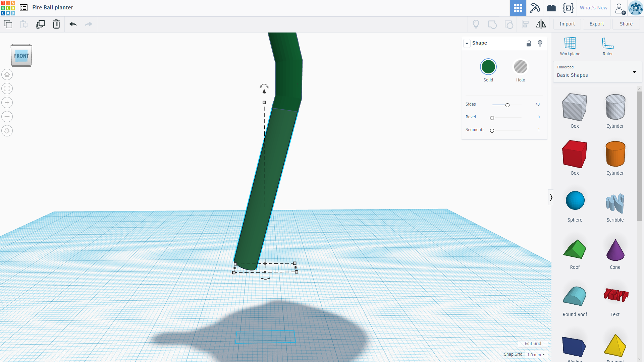Open the design list icon

click(23, 8)
